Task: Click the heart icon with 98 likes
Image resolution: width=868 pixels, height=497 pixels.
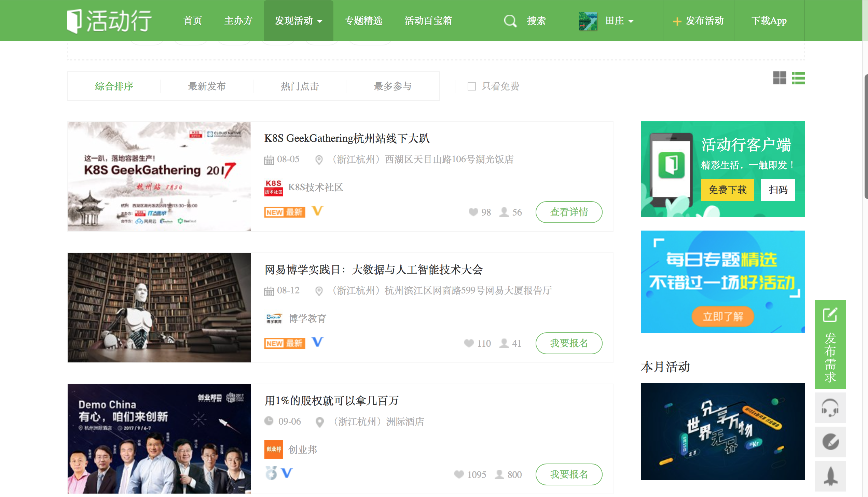Action: click(473, 212)
